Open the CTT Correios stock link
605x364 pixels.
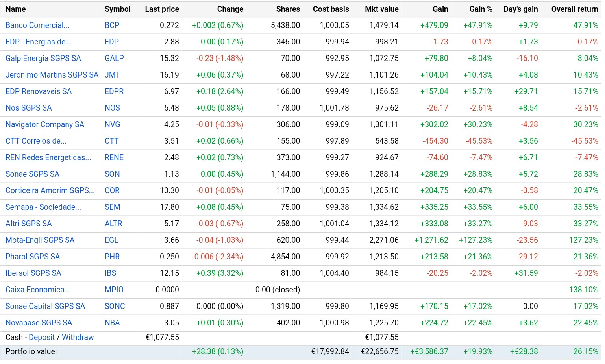36,141
